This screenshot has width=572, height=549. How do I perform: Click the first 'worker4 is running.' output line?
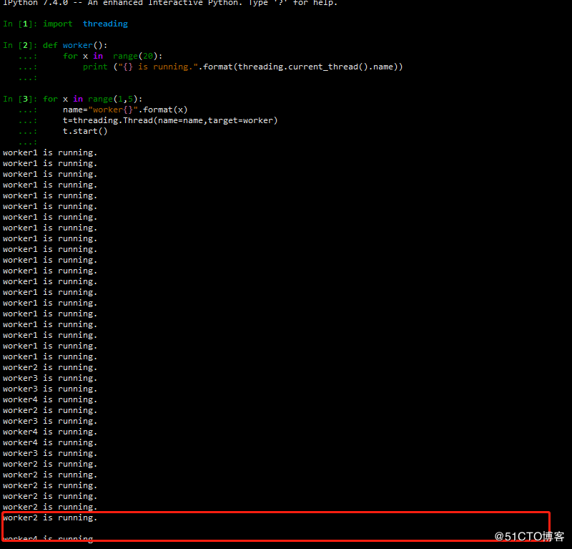pyautogui.click(x=50, y=400)
